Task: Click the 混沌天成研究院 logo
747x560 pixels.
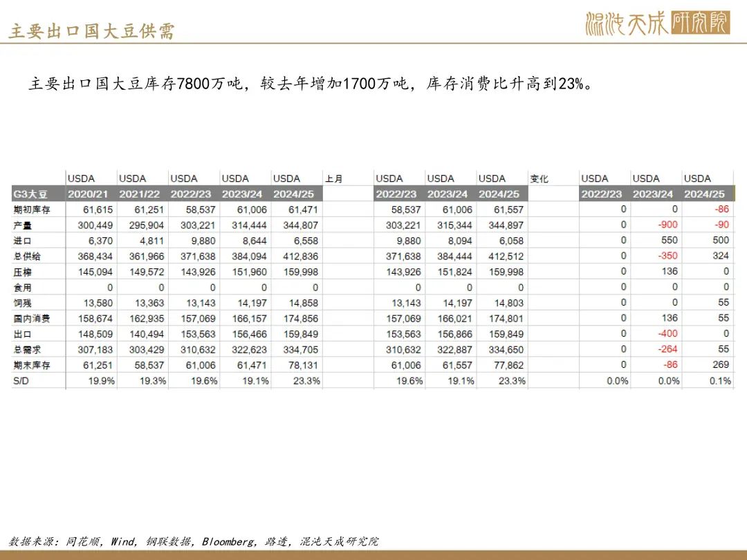Action: 658,23
